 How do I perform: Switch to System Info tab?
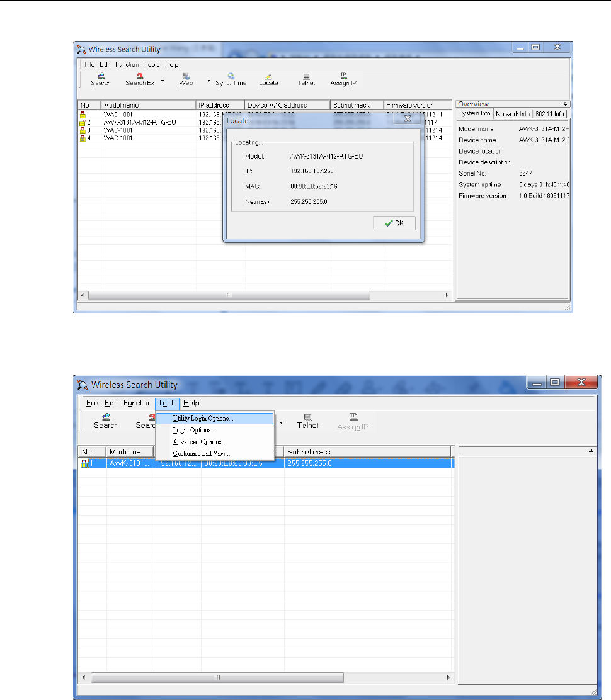click(474, 113)
